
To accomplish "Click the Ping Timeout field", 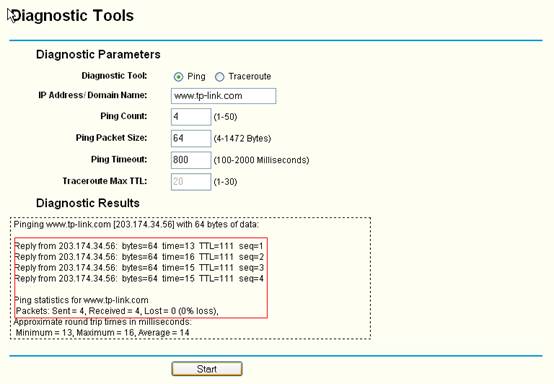I will pos(191,160).
